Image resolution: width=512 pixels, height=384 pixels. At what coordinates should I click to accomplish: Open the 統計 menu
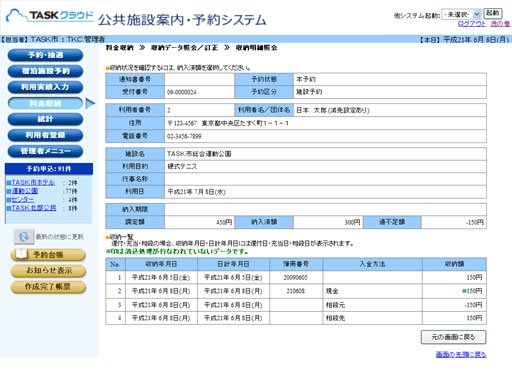[x=45, y=119]
